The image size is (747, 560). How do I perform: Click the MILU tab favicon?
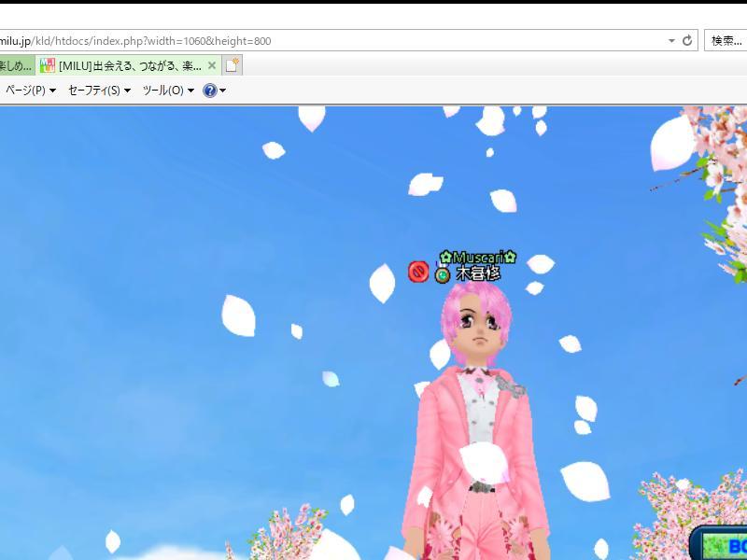tap(47, 65)
